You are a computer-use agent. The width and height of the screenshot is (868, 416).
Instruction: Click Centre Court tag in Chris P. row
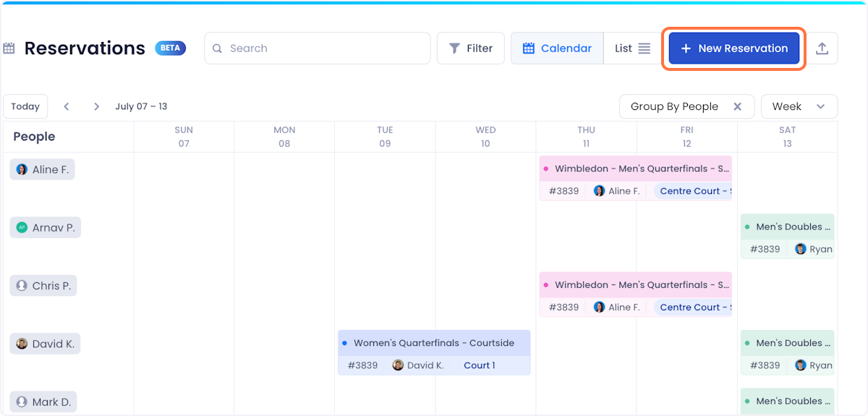tap(693, 307)
